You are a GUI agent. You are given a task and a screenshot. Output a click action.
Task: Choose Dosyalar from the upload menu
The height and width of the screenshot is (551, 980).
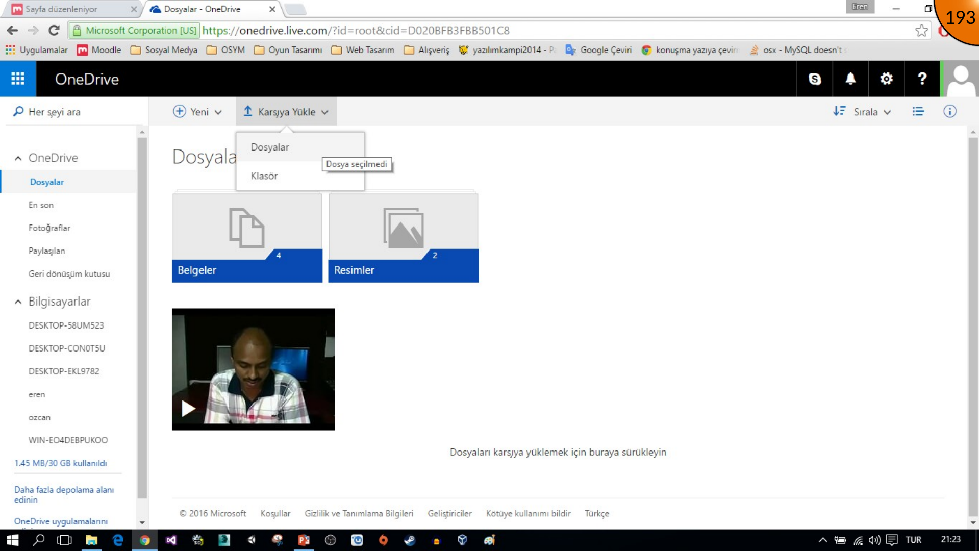(300, 147)
